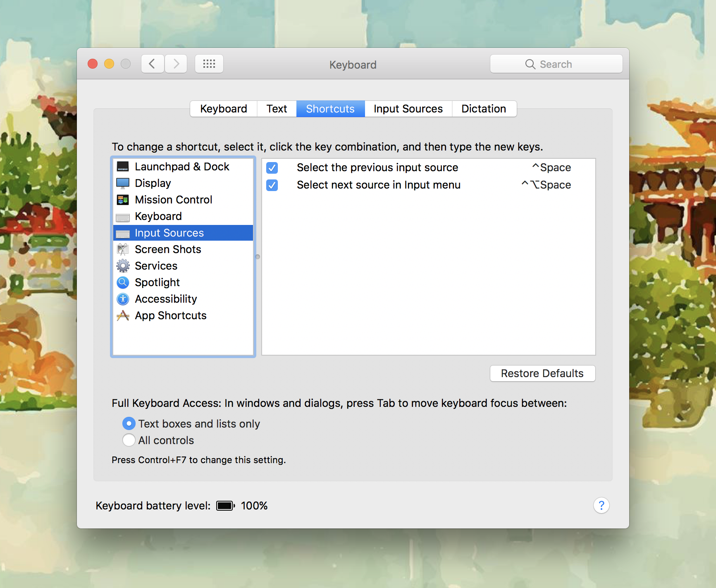716x588 pixels.
Task: Show all preferences grid button
Action: (209, 64)
